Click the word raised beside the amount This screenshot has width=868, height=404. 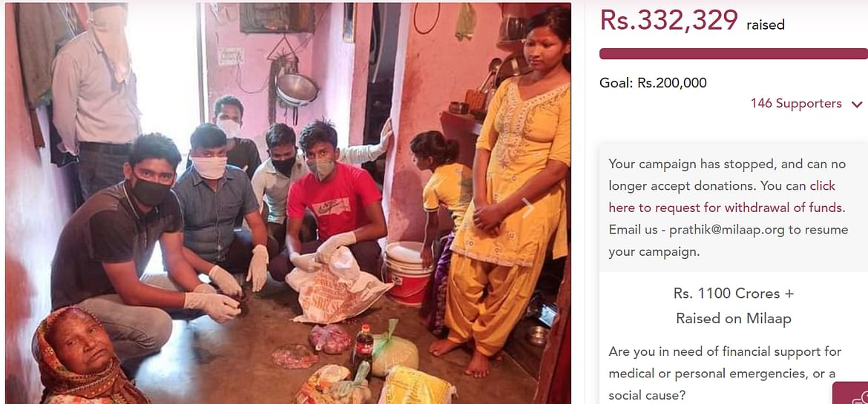[766, 25]
